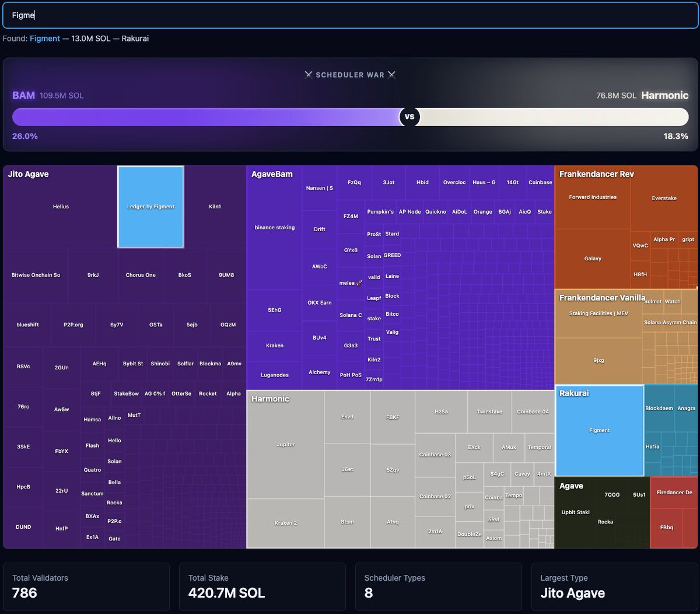The width and height of the screenshot is (700, 614).
Task: Select the Kiln1 validator tile
Action: pos(215,207)
